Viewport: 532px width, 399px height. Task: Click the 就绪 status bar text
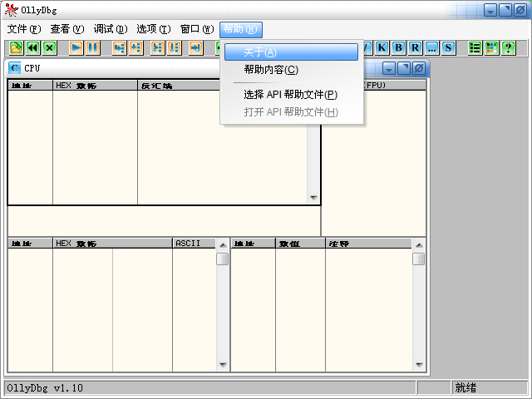tap(465, 387)
